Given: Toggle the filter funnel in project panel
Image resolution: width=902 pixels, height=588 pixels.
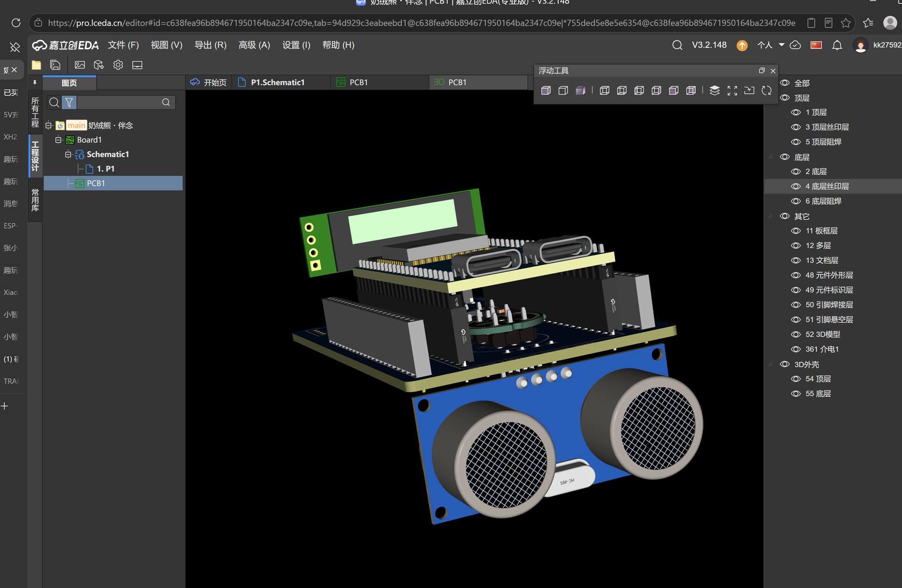Looking at the screenshot, I should tap(69, 102).
